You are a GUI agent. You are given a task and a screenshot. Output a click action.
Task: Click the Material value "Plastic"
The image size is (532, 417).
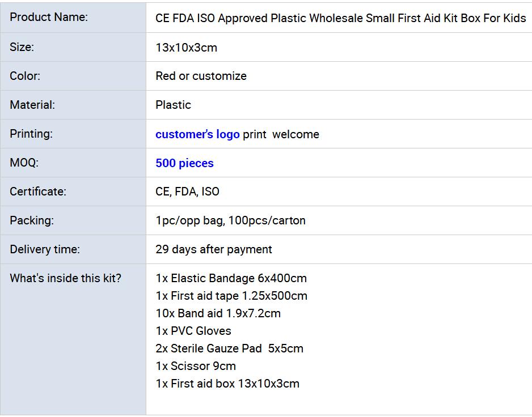tap(173, 105)
